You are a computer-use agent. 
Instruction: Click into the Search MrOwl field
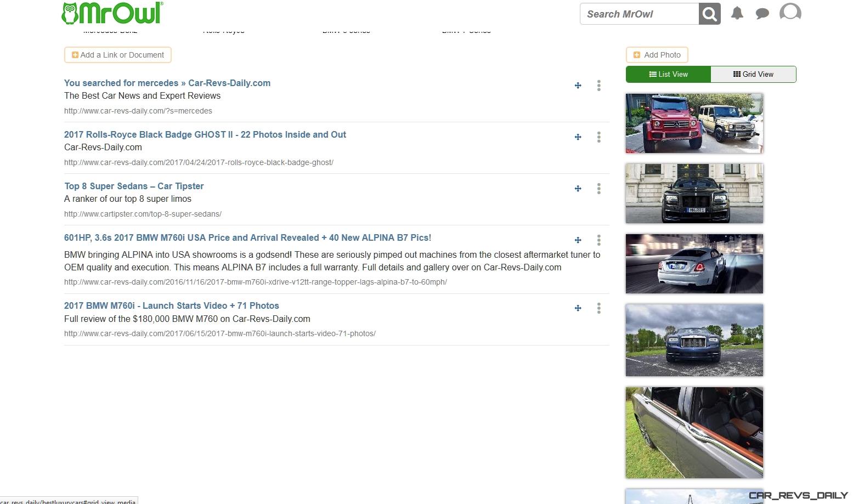[639, 14]
